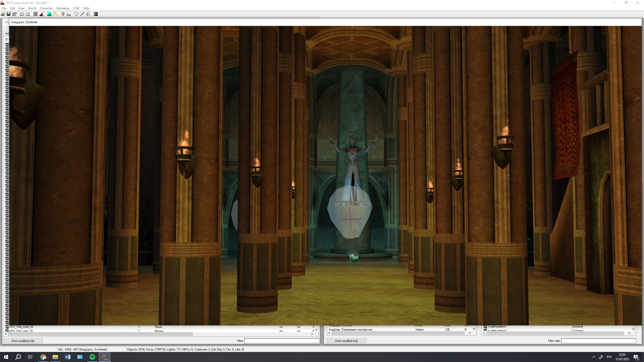This screenshot has width=644, height=362.
Task: Open path grid editing tool
Action: (x=55, y=14)
